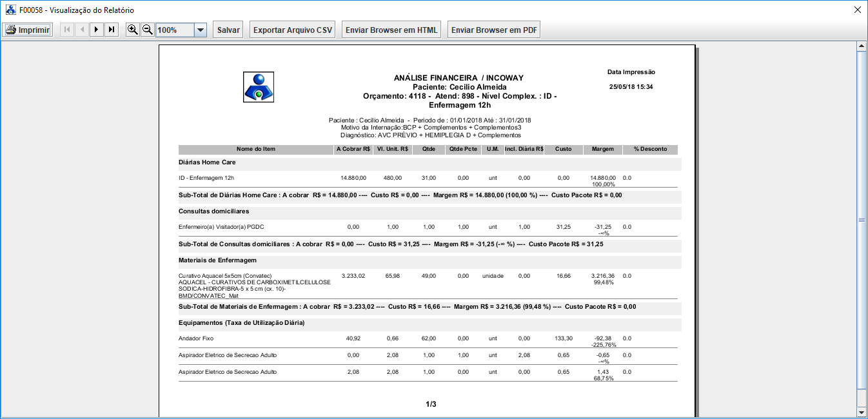Image resolution: width=868 pixels, height=419 pixels.
Task: Click the scrollbar up arrow
Action: (861, 46)
